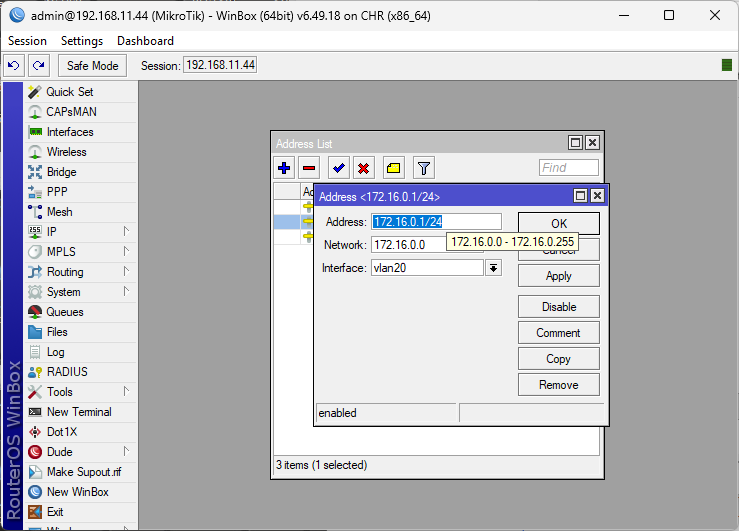Open New Terminal from the sidebar

(x=79, y=412)
